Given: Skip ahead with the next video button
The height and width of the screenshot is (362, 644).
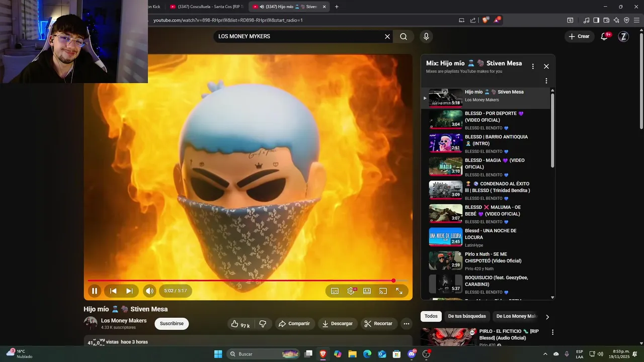Looking at the screenshot, I should (x=129, y=291).
